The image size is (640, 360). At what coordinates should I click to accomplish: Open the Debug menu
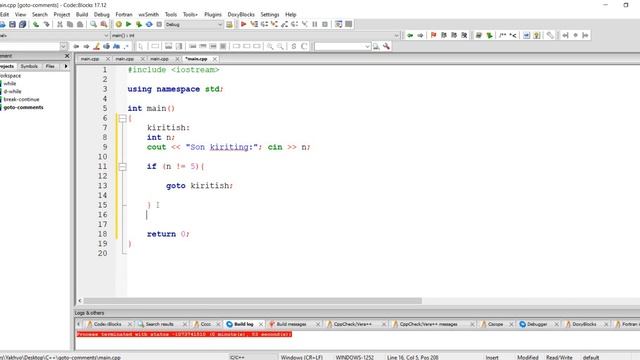[102, 14]
